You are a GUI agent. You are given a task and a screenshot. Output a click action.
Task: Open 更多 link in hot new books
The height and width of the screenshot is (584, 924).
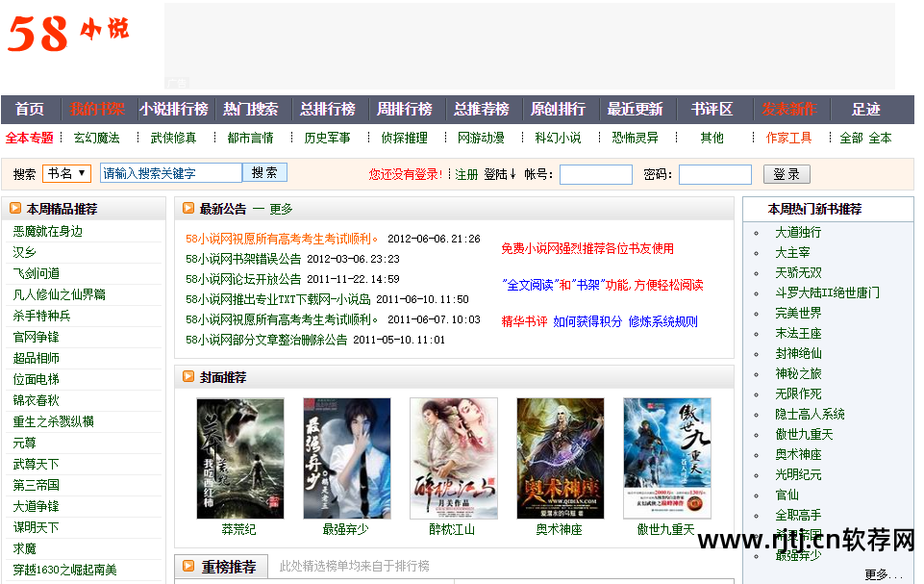[883, 574]
